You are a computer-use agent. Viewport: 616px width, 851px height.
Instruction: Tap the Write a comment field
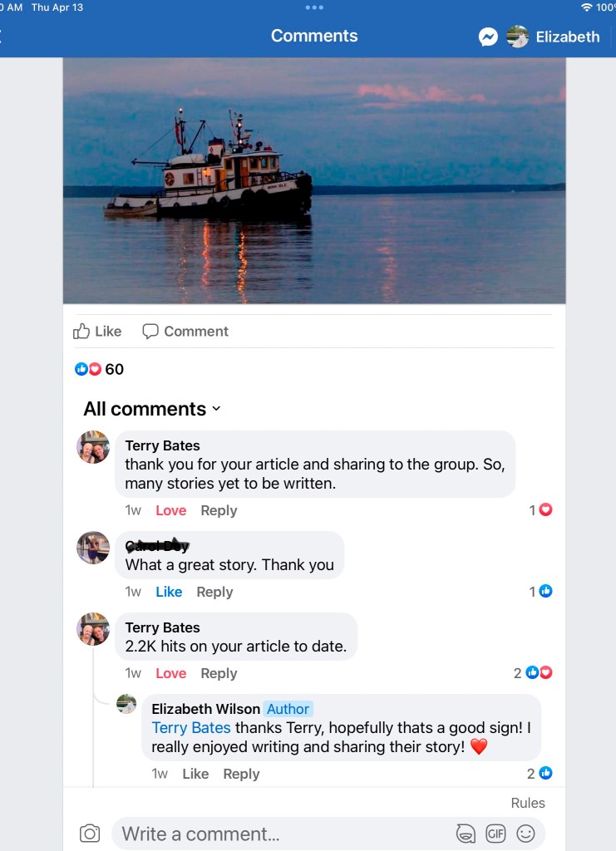[x=283, y=834]
